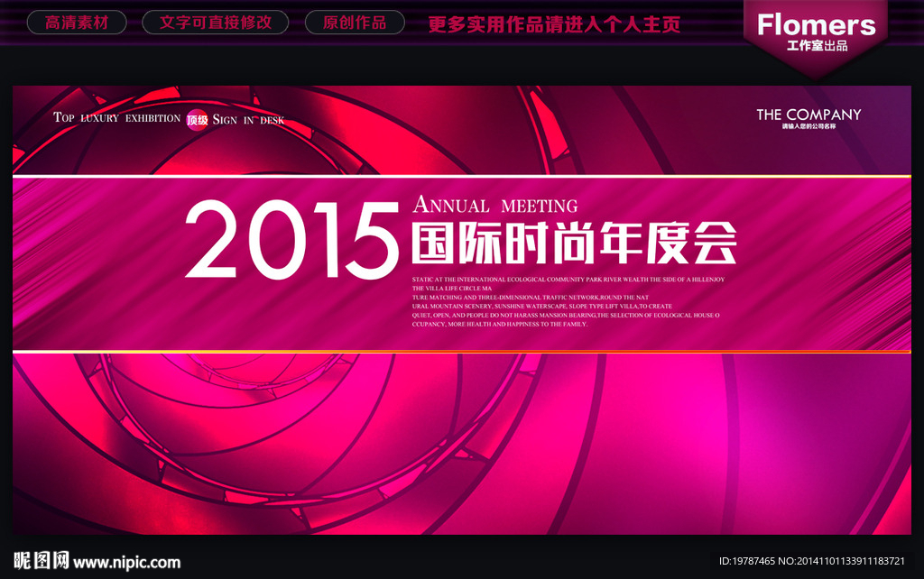The image size is (924, 579).
Task: Click the Top Luxury Exhibition text
Action: [116, 118]
